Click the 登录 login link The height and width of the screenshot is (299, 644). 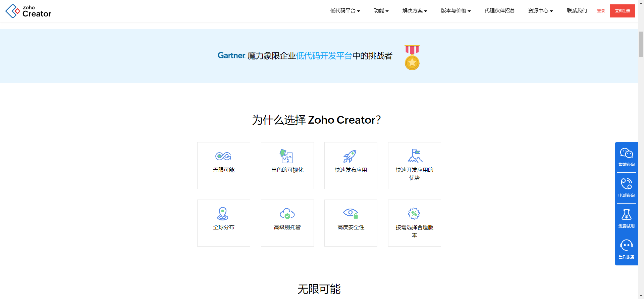coord(601,11)
